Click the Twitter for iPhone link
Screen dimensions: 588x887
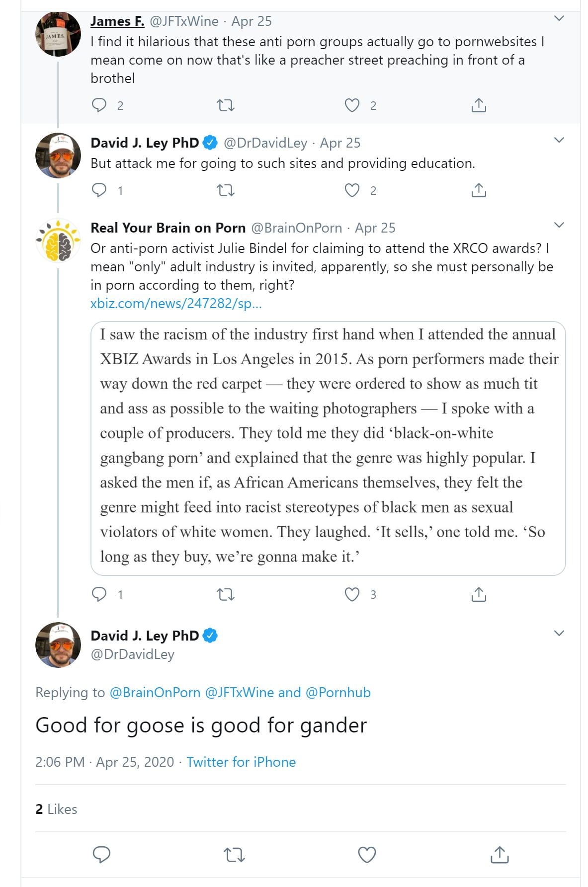tap(241, 762)
